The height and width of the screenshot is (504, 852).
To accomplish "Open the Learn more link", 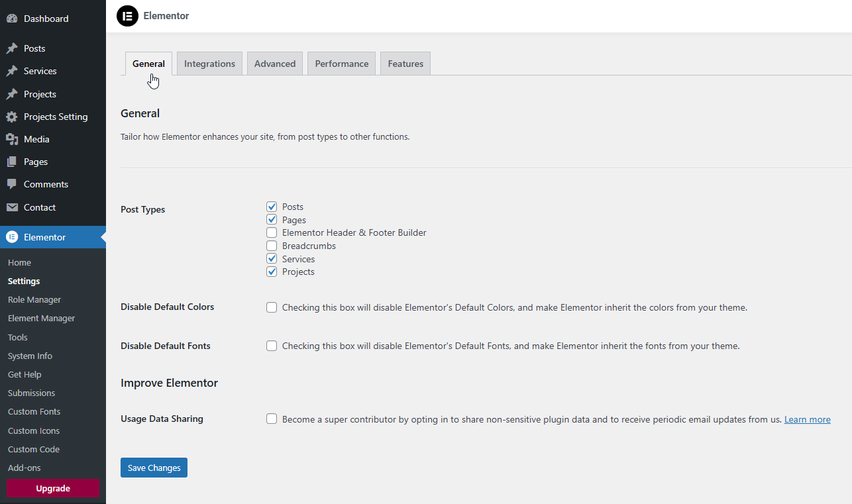I will tap(807, 419).
